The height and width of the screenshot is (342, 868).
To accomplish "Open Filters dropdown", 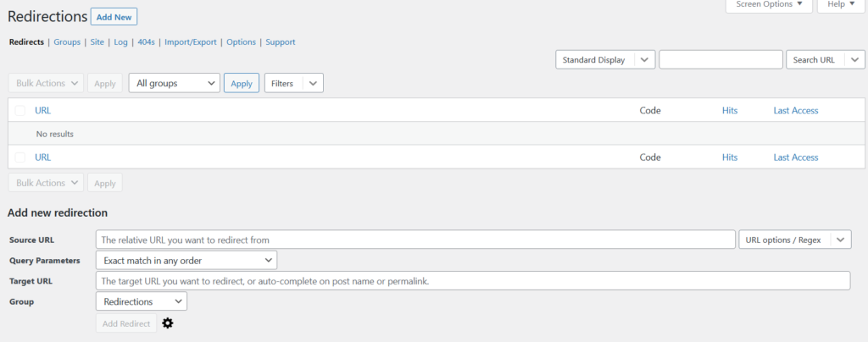I will tap(294, 84).
